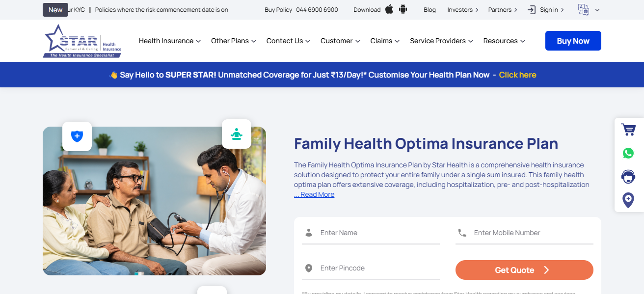Click Buy Policy phone number 044 6900 6900
644x294 pixels.
point(317,10)
